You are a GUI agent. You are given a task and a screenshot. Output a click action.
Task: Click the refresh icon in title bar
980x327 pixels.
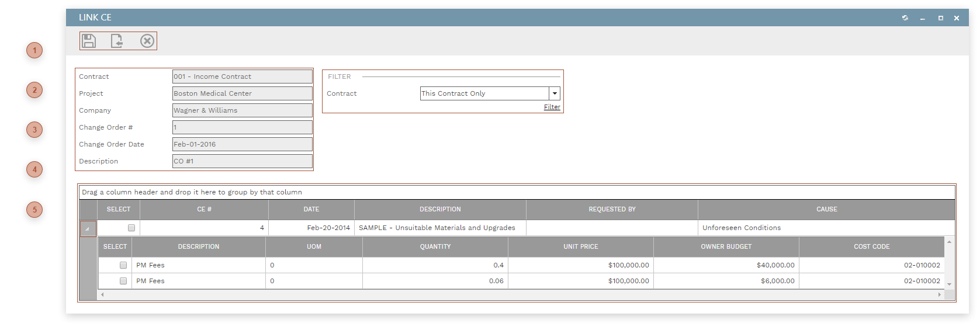(x=905, y=18)
